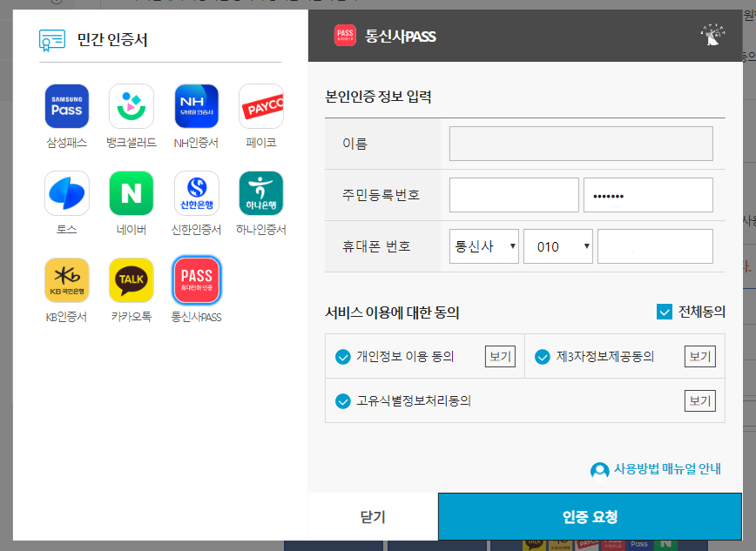Click the 민간 인증서 certificate header icon

[52, 40]
